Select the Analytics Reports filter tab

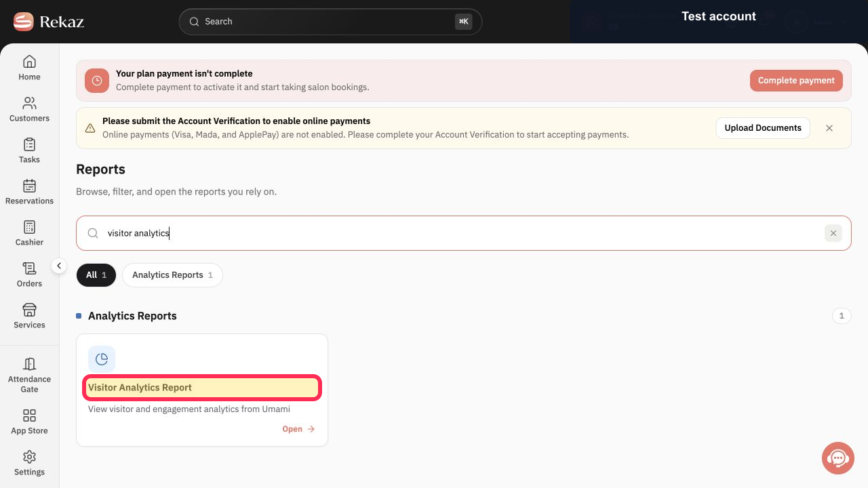point(172,275)
